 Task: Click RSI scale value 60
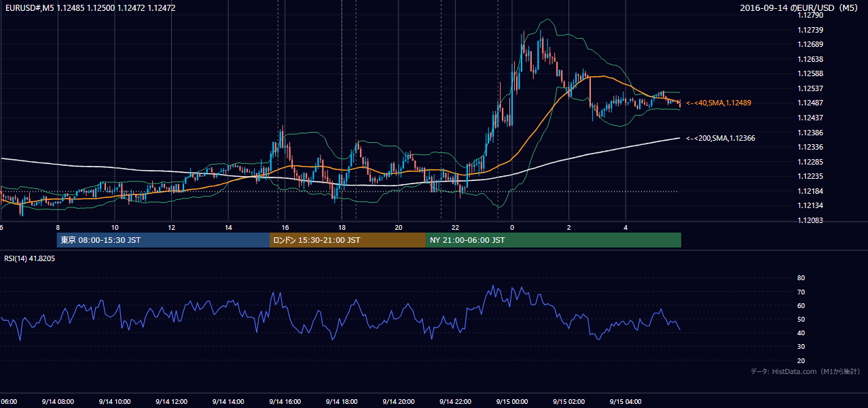pyautogui.click(x=801, y=305)
